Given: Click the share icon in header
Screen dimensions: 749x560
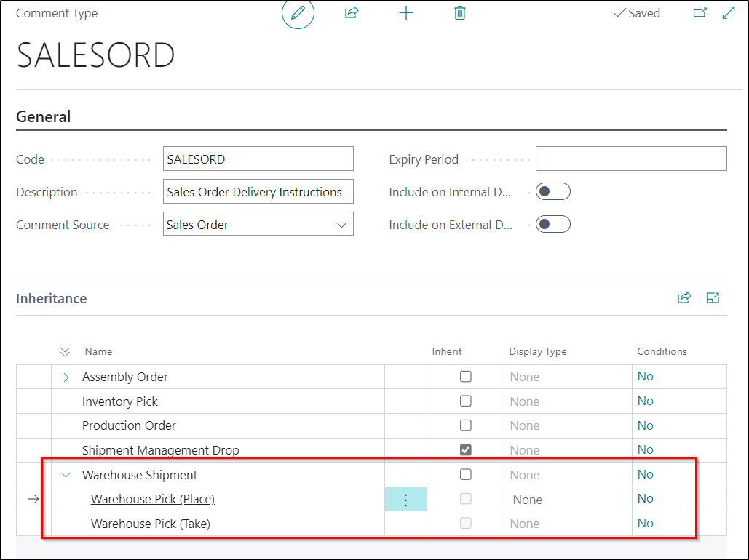Looking at the screenshot, I should tap(352, 13).
